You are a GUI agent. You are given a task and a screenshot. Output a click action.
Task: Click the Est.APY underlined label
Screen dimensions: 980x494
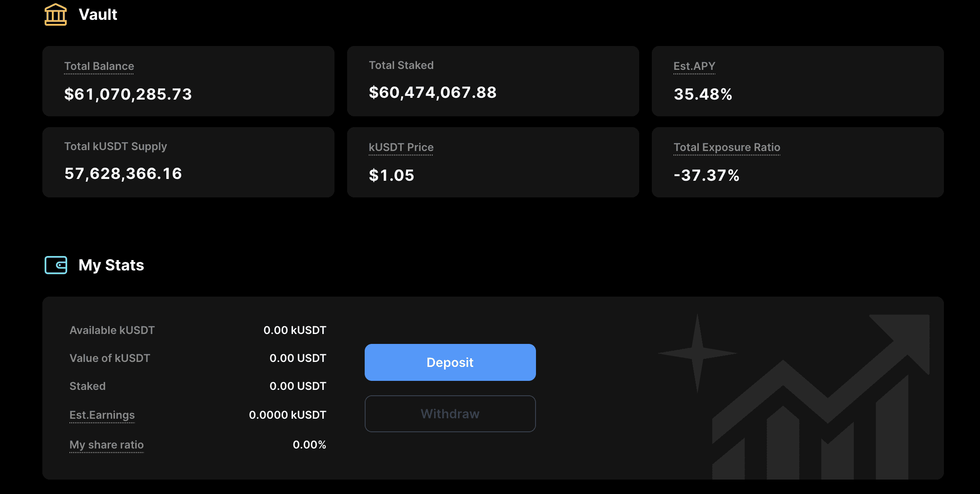coord(694,66)
